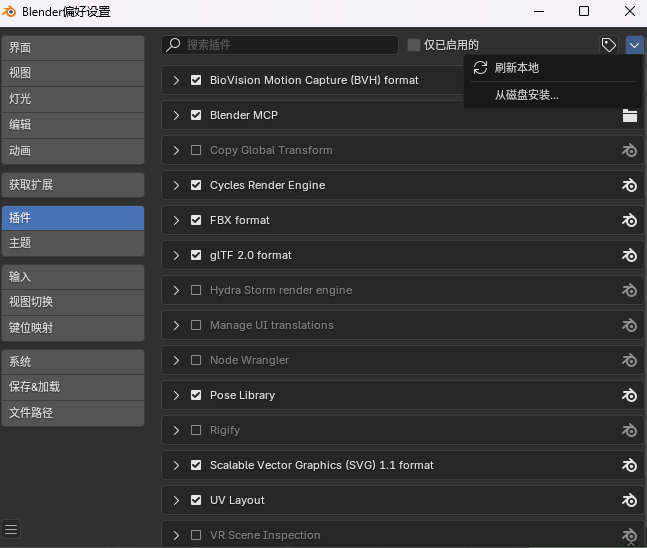Enable the Rigify addon checkbox
The image size is (647, 548).
tap(196, 430)
